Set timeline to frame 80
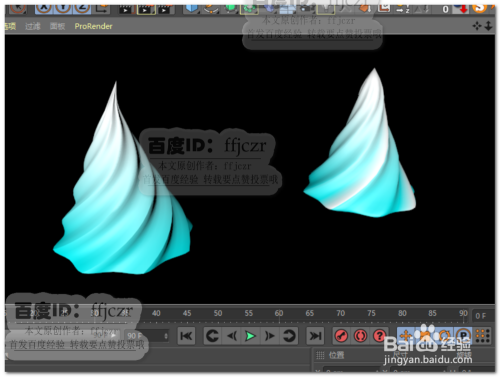The width and height of the screenshot is (500, 377). click(402, 313)
